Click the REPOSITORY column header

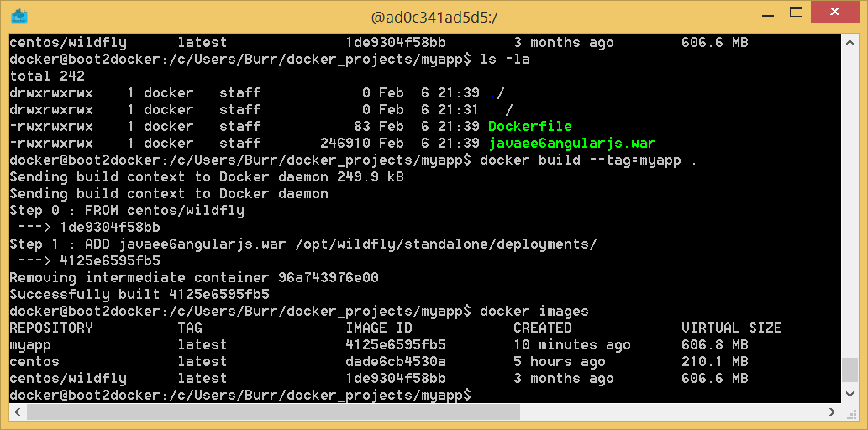(x=51, y=328)
